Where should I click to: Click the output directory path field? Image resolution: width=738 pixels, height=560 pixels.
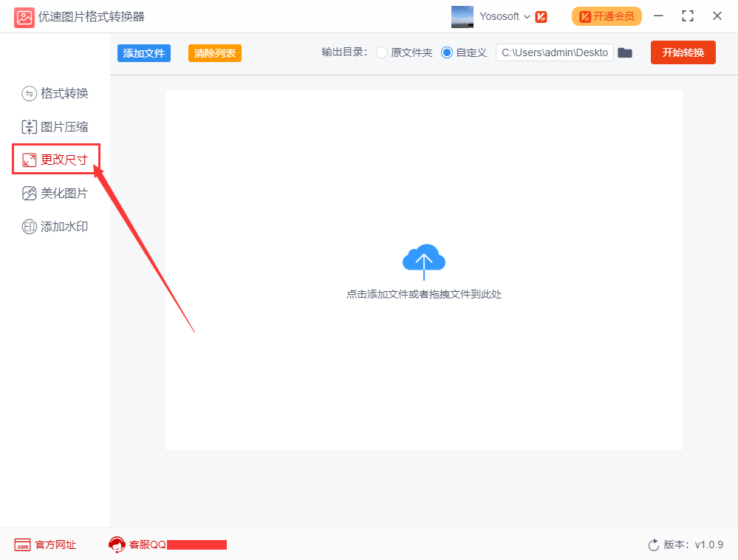point(555,52)
